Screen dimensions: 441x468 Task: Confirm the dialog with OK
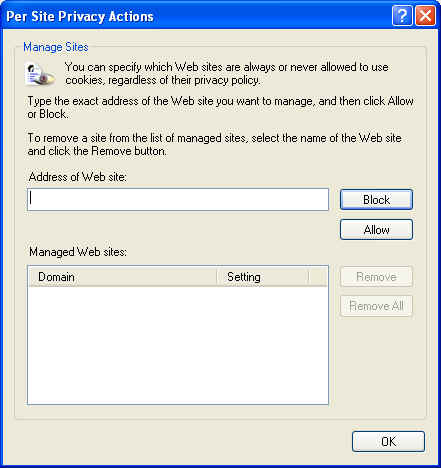[x=388, y=442]
